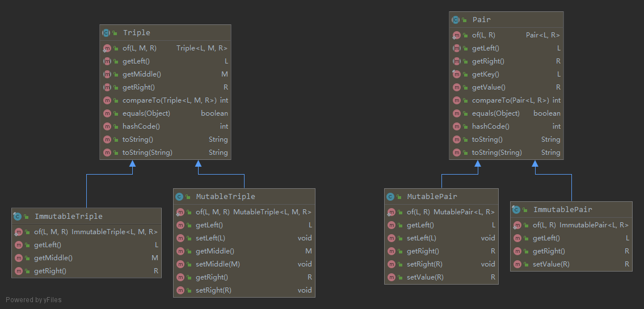The height and width of the screenshot is (309, 644).
Task: Select the Pair class title
Action: 481,20
